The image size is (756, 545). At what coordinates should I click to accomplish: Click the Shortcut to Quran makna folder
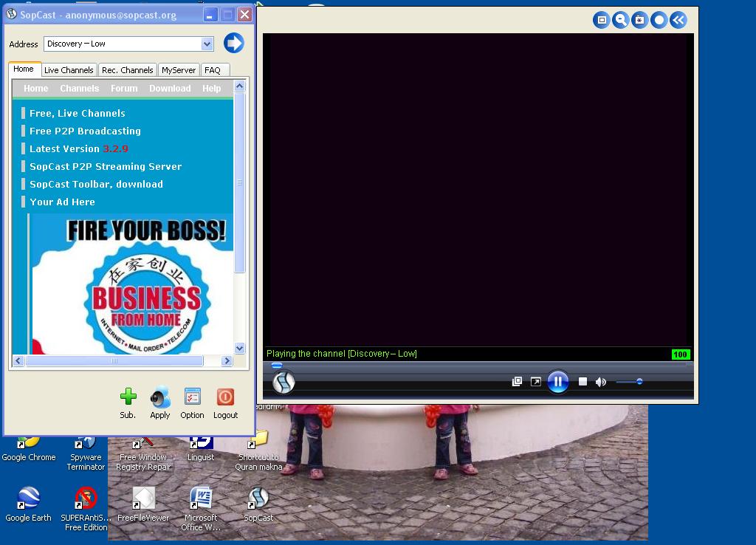258,451
